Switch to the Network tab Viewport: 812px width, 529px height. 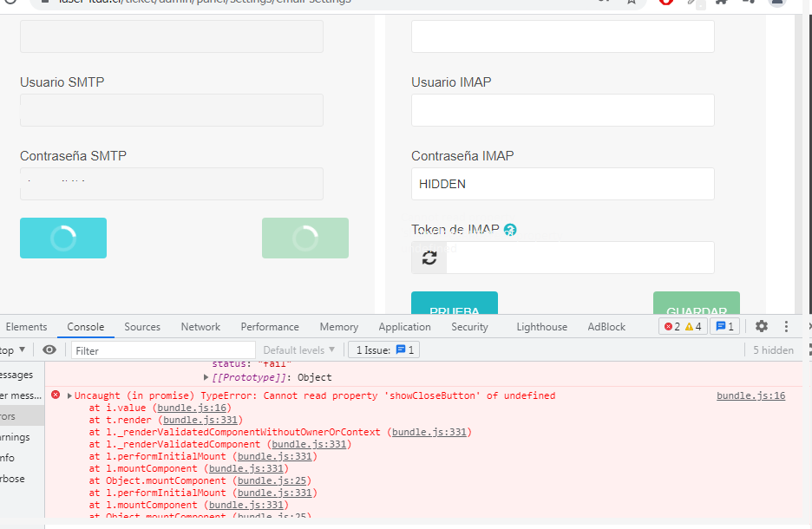[x=200, y=327]
